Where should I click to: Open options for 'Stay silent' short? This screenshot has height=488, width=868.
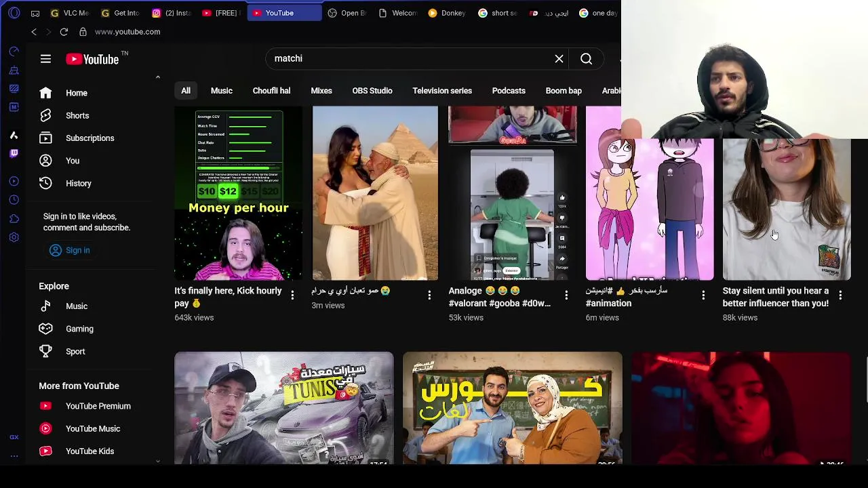[x=840, y=295]
